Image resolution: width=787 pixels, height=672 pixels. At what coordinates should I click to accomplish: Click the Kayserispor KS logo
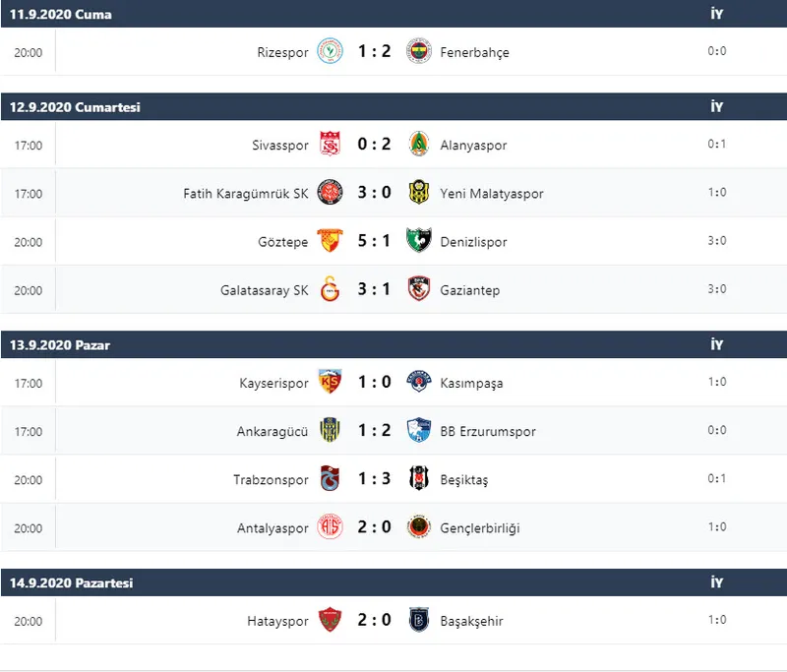pyautogui.click(x=330, y=383)
